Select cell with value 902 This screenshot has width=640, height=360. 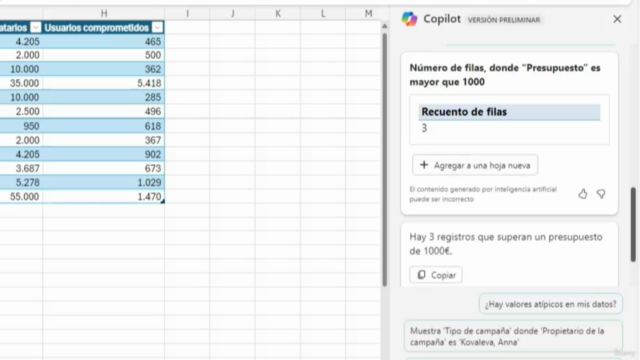tap(104, 154)
